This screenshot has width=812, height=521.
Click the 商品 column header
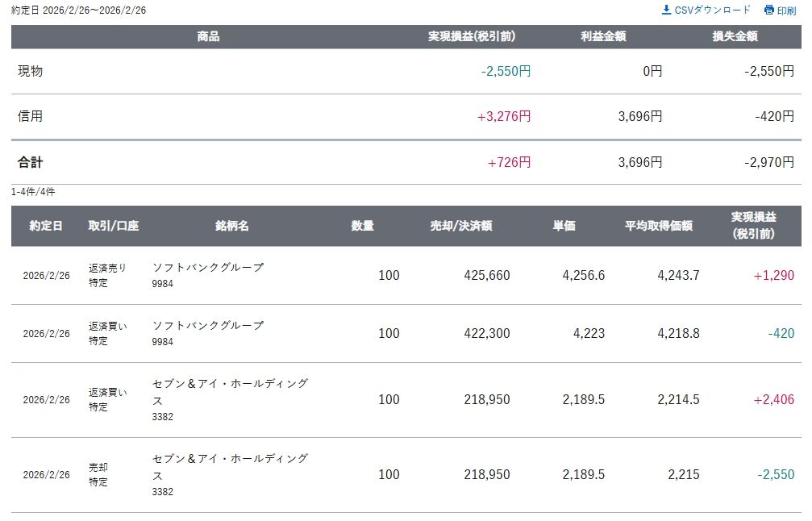(208, 36)
